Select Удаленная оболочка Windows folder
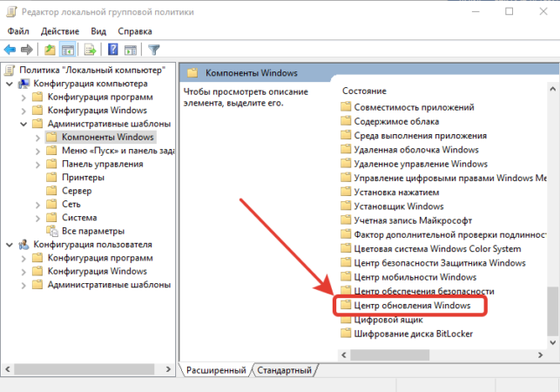This screenshot has width=560, height=392. [x=416, y=149]
